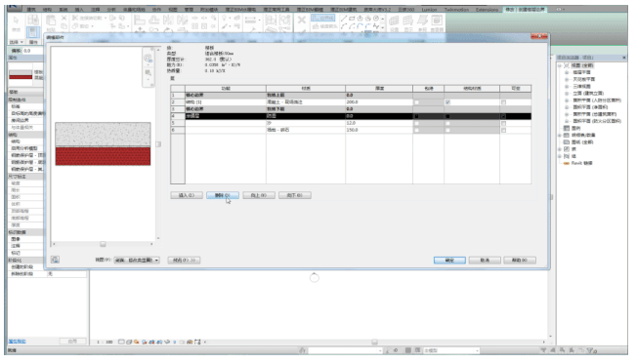Click the 确定 OK button
637x364 pixels.
pos(449,261)
